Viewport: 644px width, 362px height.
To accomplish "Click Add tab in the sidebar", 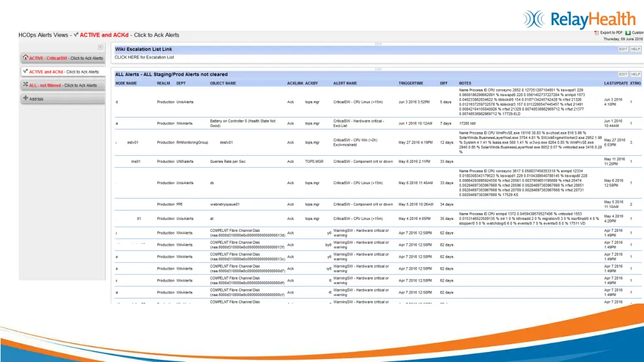I will coord(63,99).
